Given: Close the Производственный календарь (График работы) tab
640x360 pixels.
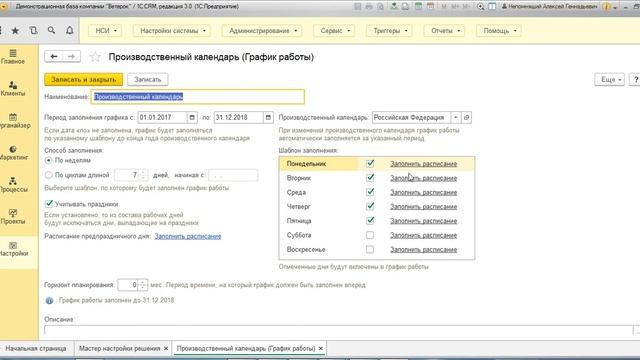Looking at the screenshot, I should 321,349.
